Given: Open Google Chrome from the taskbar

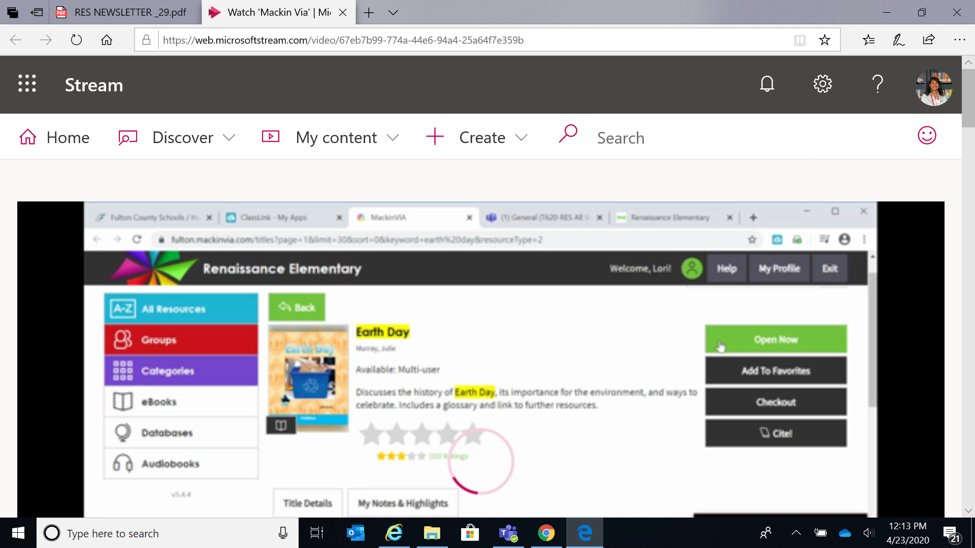Looking at the screenshot, I should (546, 533).
